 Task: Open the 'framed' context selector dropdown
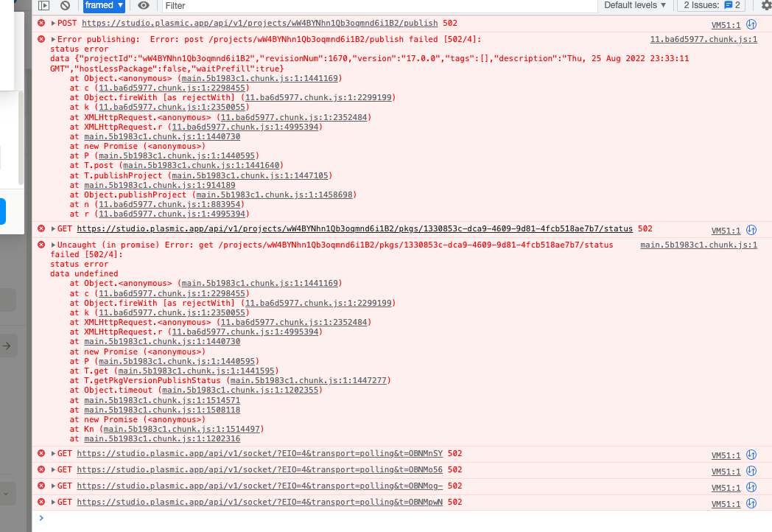103,6
